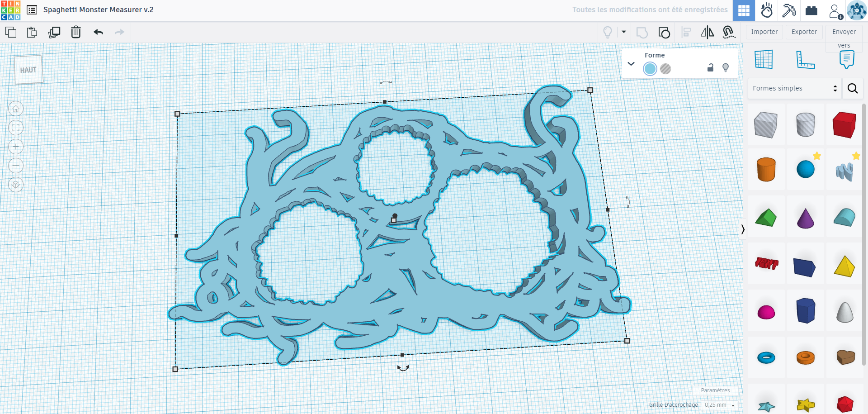Toggle hide selected shape lightbulb

[726, 67]
